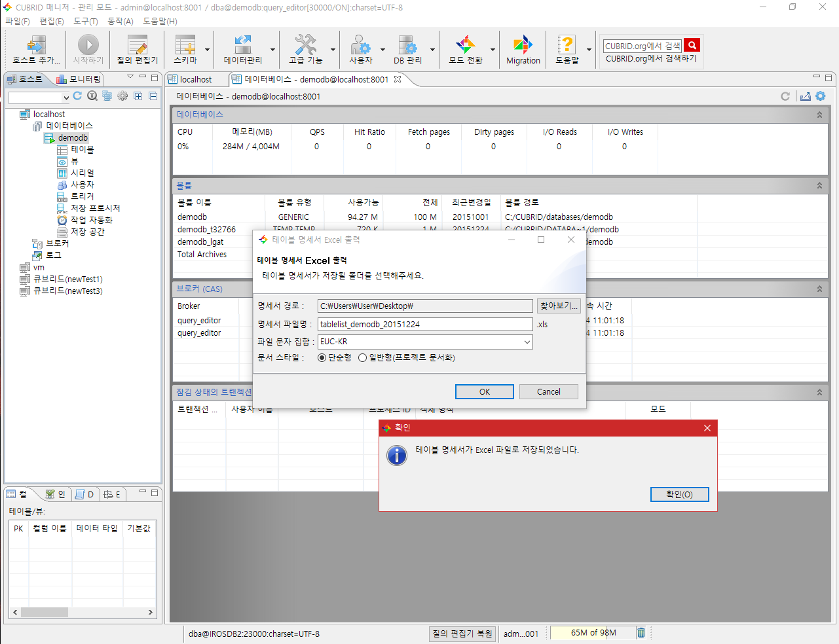Click the column panel horizontal scrollbar
Image resolution: width=839 pixels, height=644 pixels.
82,613
